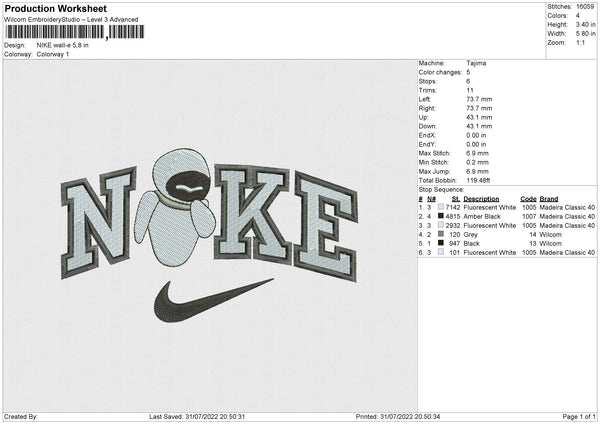Select the Machine value Tajima

[x=476, y=63]
